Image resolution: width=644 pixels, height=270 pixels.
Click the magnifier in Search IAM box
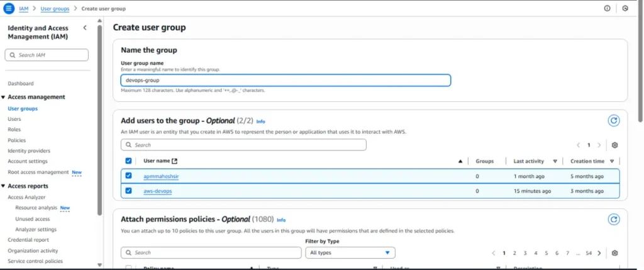[13, 55]
